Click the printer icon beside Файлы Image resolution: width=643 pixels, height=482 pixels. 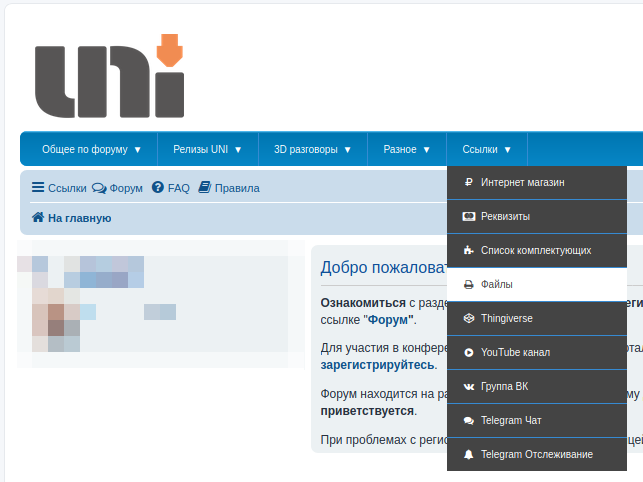coord(469,284)
